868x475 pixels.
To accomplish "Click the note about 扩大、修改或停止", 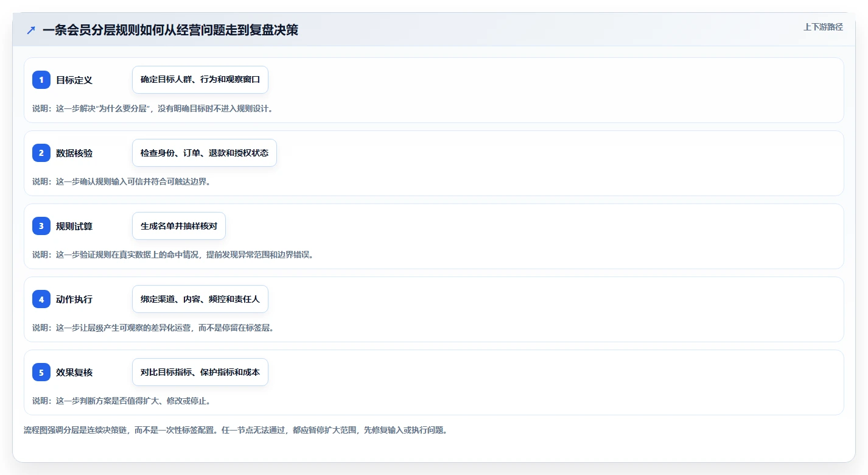I will pos(122,401).
